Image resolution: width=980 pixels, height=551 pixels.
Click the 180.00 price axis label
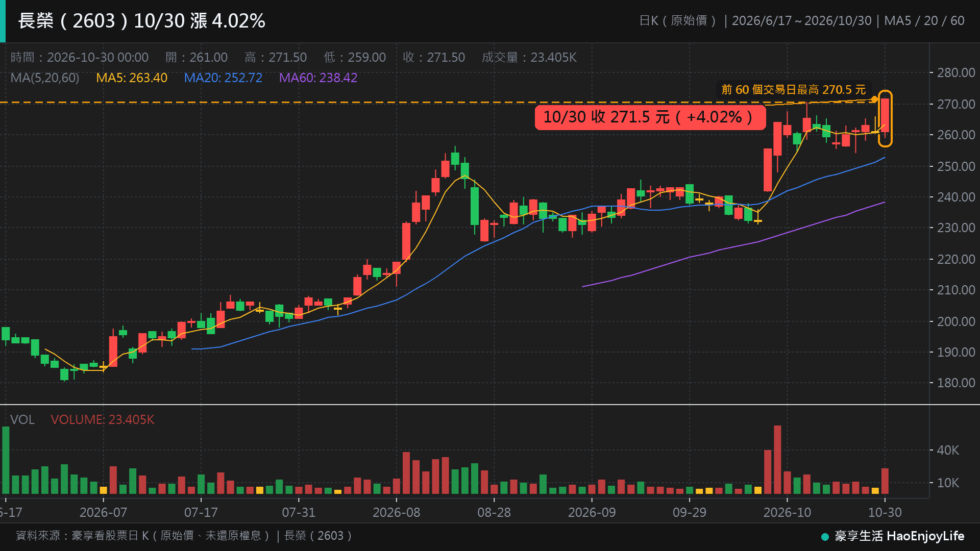[x=956, y=383]
